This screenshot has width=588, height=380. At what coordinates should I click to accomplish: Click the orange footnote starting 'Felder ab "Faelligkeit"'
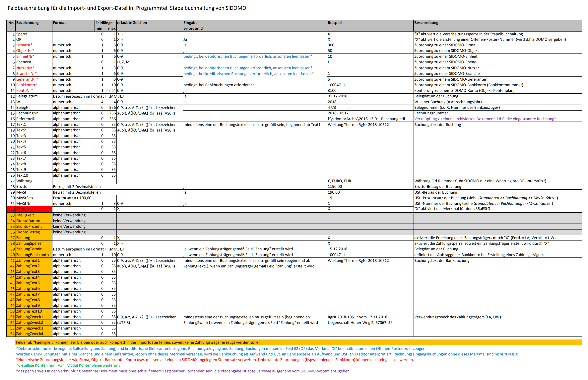point(299,342)
